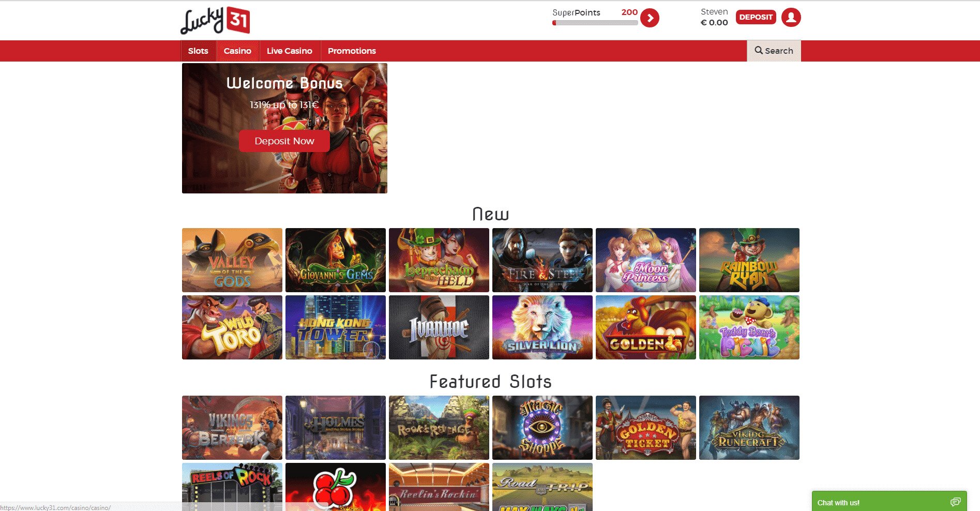This screenshot has width=980, height=511.
Task: Open the Promotions menu tab
Action: (x=352, y=51)
